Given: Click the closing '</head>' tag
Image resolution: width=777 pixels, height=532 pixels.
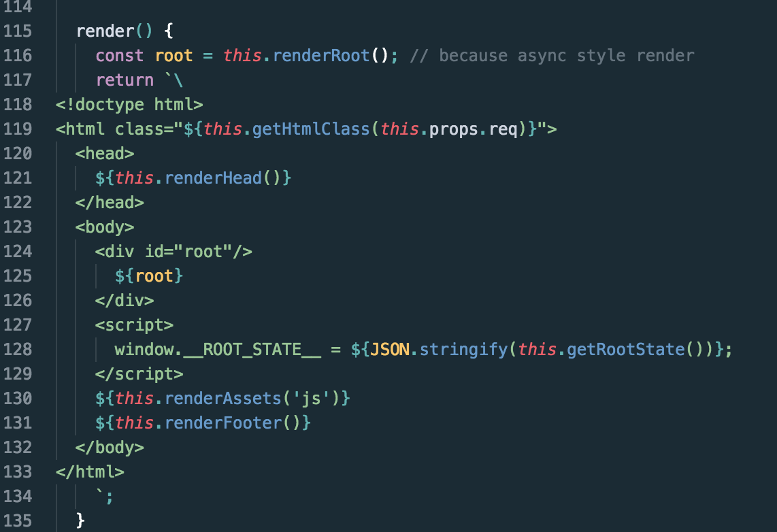Looking at the screenshot, I should (x=110, y=203).
